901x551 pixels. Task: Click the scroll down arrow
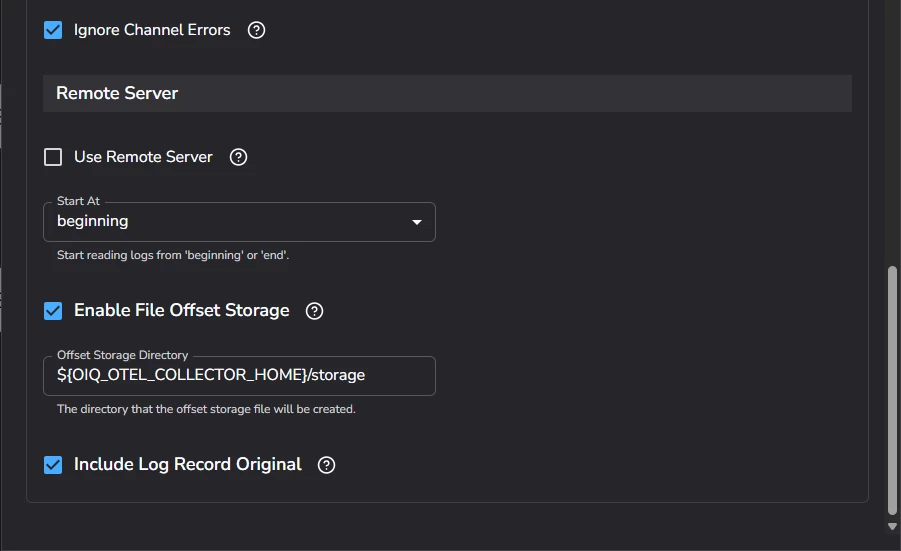pos(892,526)
